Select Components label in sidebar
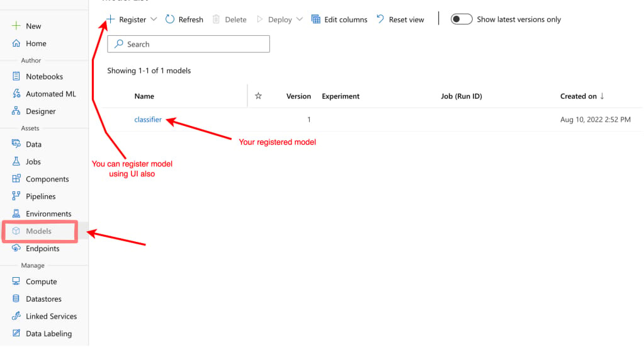Viewport: 644px width, 347px height. (47, 179)
